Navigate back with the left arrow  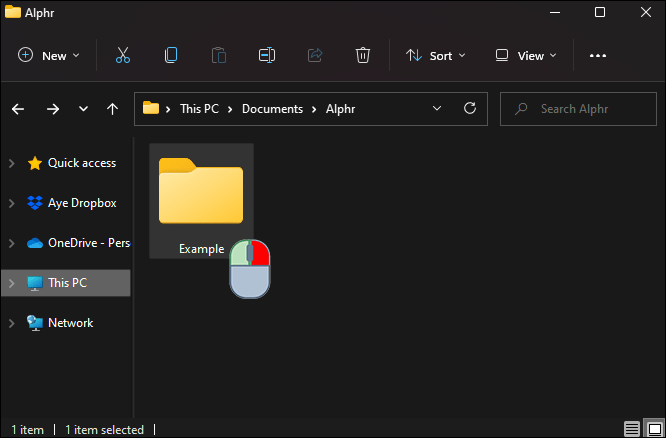click(18, 109)
